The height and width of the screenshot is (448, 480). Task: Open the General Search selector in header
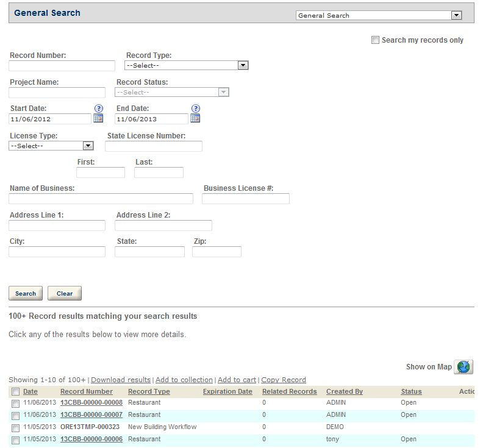tap(456, 15)
